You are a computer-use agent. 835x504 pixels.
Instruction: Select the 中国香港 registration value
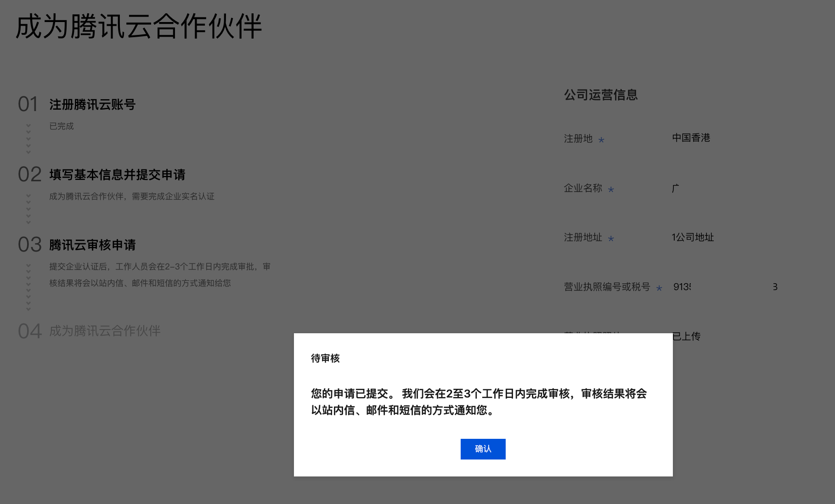691,138
